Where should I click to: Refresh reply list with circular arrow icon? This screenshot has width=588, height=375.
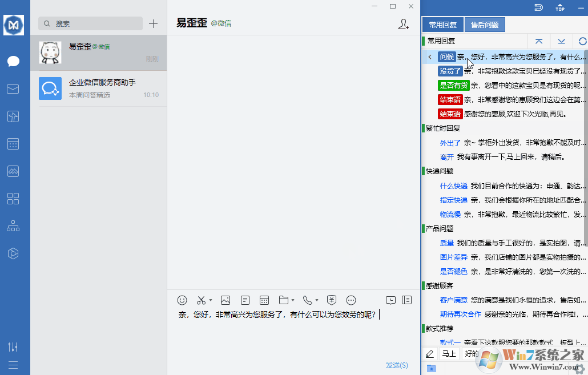(x=582, y=41)
